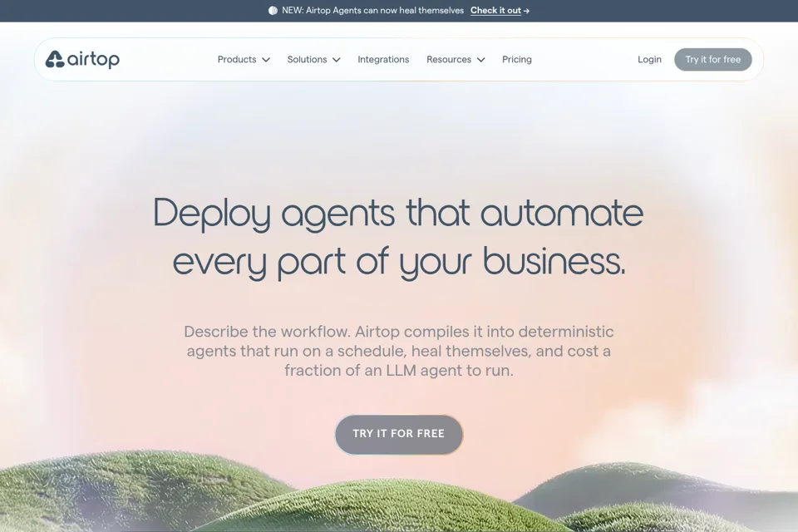Click the large TRY IT FOR FREE button
The width and height of the screenshot is (798, 532).
point(398,434)
